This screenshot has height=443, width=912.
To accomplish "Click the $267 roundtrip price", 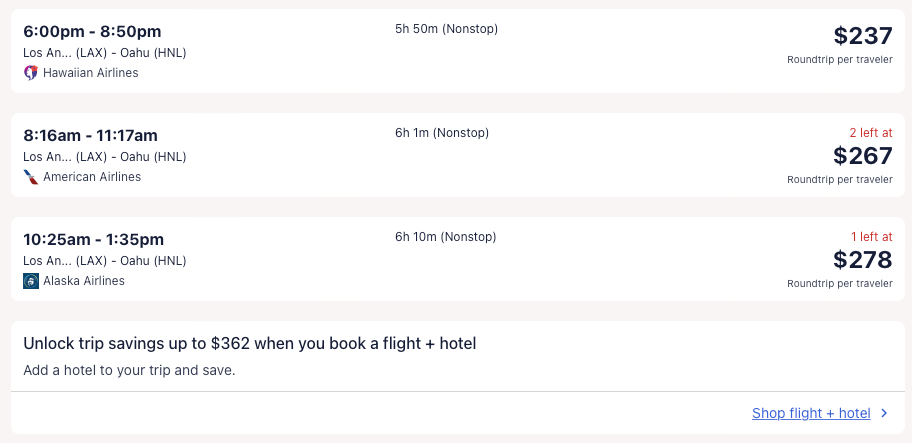I will pyautogui.click(x=862, y=156).
